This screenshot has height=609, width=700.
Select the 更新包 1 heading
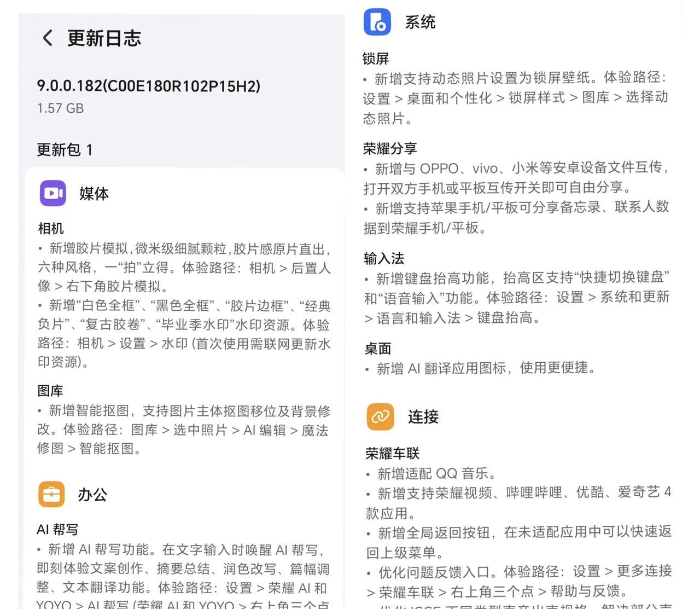(65, 149)
